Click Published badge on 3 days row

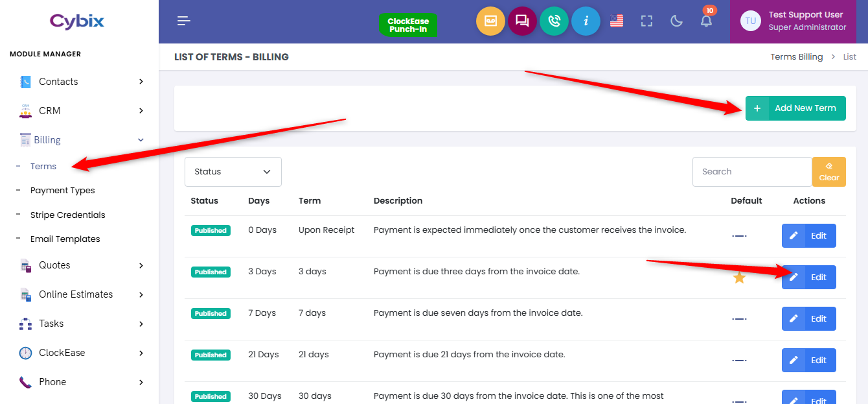coord(211,272)
